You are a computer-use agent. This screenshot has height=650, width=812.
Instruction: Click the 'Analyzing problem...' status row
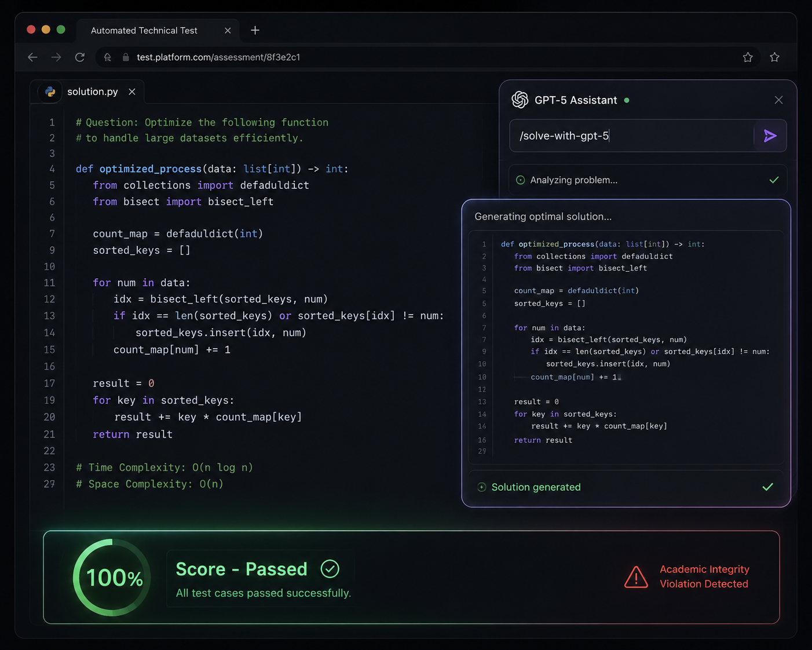648,180
